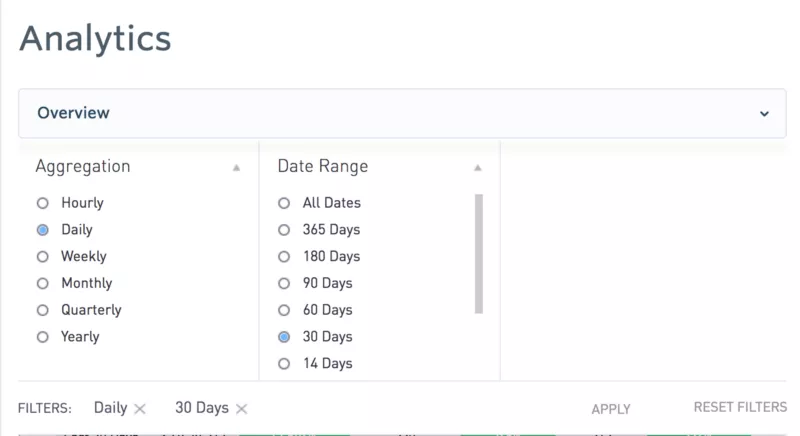Click the APPLY button

pos(611,409)
